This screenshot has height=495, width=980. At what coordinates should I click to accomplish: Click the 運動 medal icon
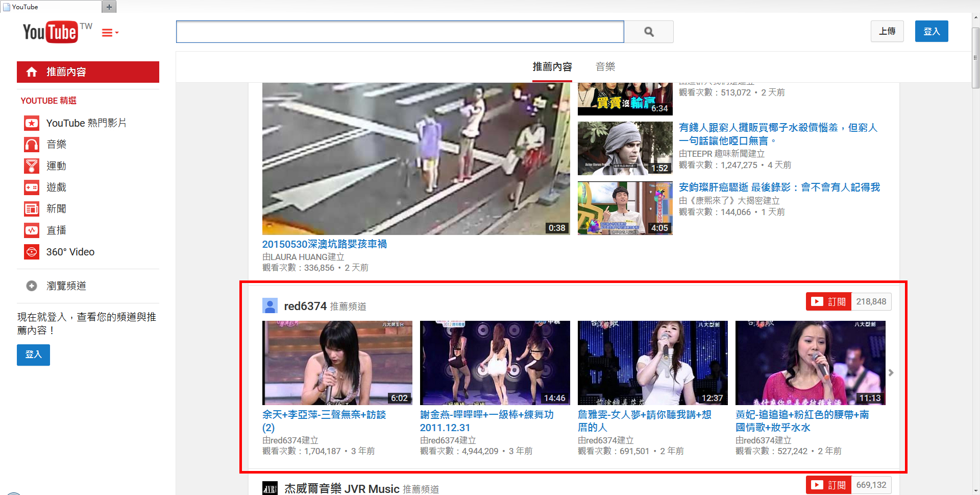click(32, 166)
